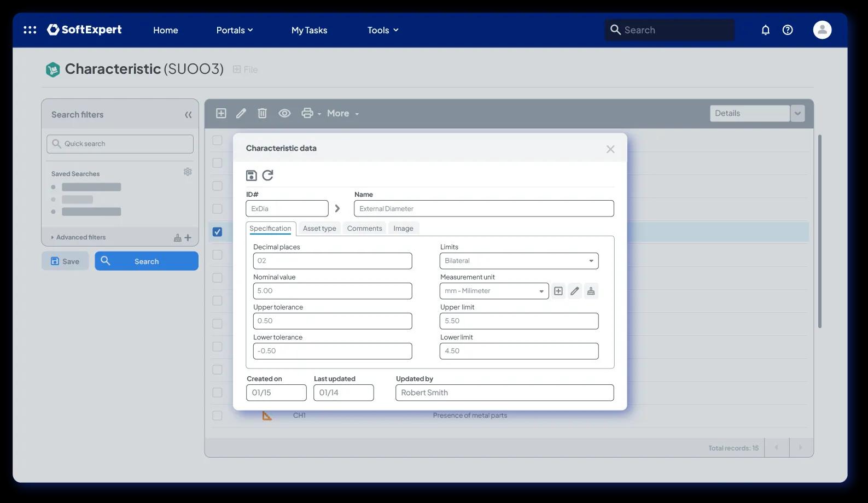This screenshot has width=868, height=503.
Task: Open the Tools menu in navigation bar
Action: [x=383, y=30]
